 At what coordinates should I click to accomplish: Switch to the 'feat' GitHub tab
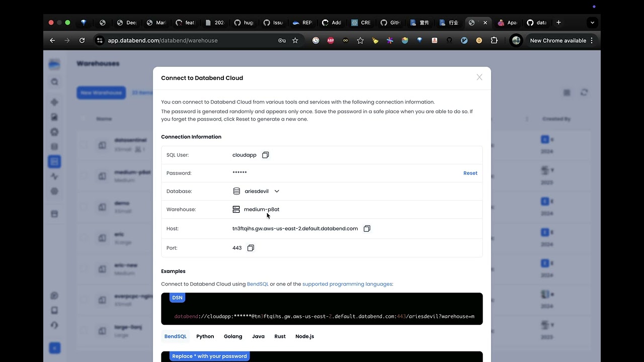(x=185, y=23)
